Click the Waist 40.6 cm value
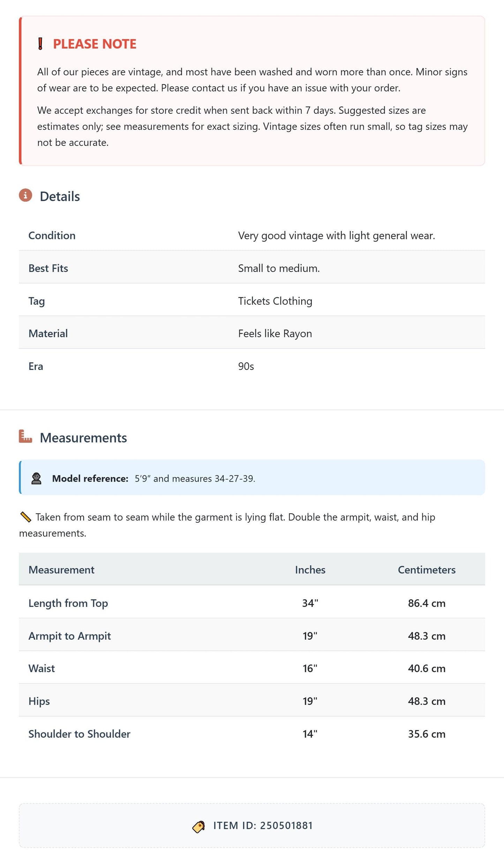This screenshot has width=504, height=864. (x=427, y=669)
